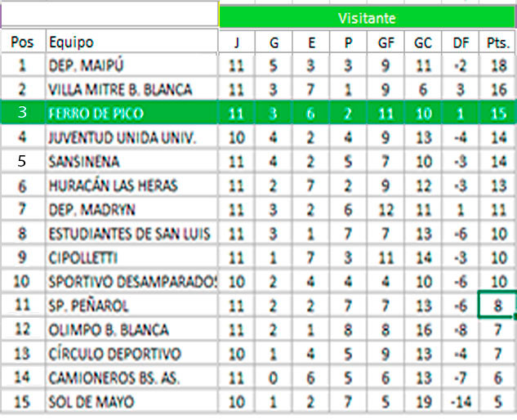The height and width of the screenshot is (420, 517).
Task: Select the CÍRCULO DEPORTIVO team cell
Action: coord(131,354)
